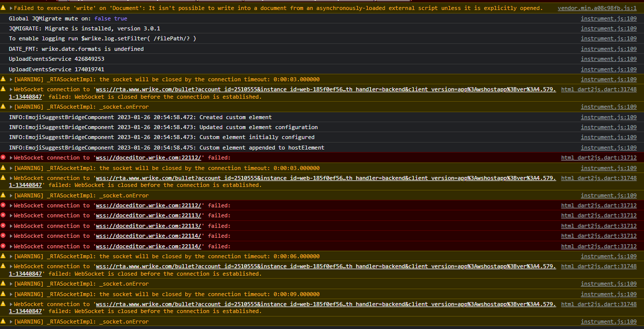644x329 pixels.
Task: Click the "UploadEventsService 426849253" log text
Action: 56,59
